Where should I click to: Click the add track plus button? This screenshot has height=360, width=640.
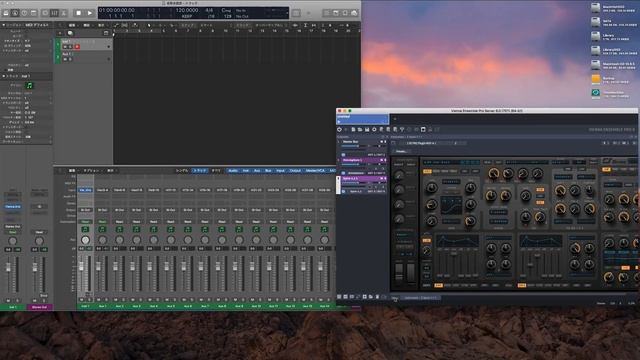[x=60, y=33]
